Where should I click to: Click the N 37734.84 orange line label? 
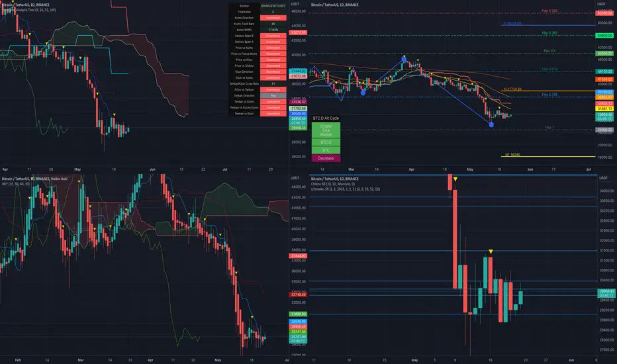pos(512,89)
